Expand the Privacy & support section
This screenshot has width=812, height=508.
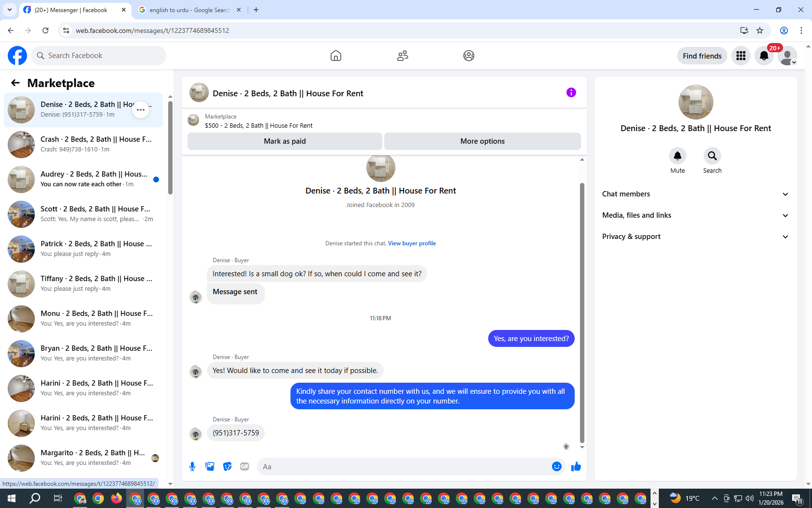click(x=696, y=237)
